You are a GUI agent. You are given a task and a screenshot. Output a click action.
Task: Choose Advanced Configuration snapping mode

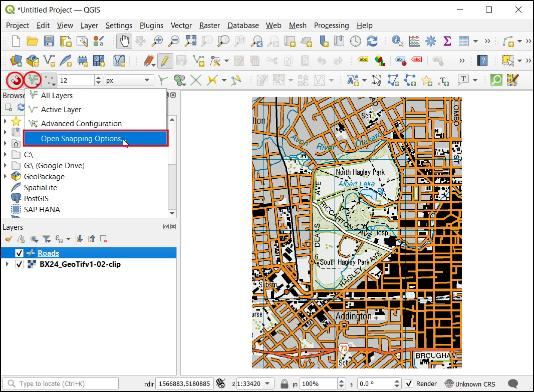[81, 124]
